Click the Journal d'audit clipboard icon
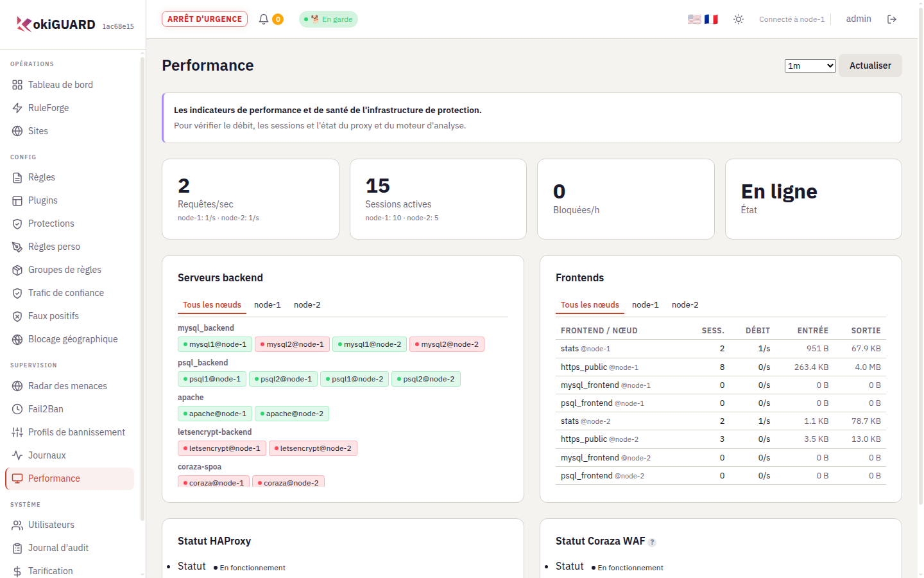Screen dimensions: 924x578 17,548
